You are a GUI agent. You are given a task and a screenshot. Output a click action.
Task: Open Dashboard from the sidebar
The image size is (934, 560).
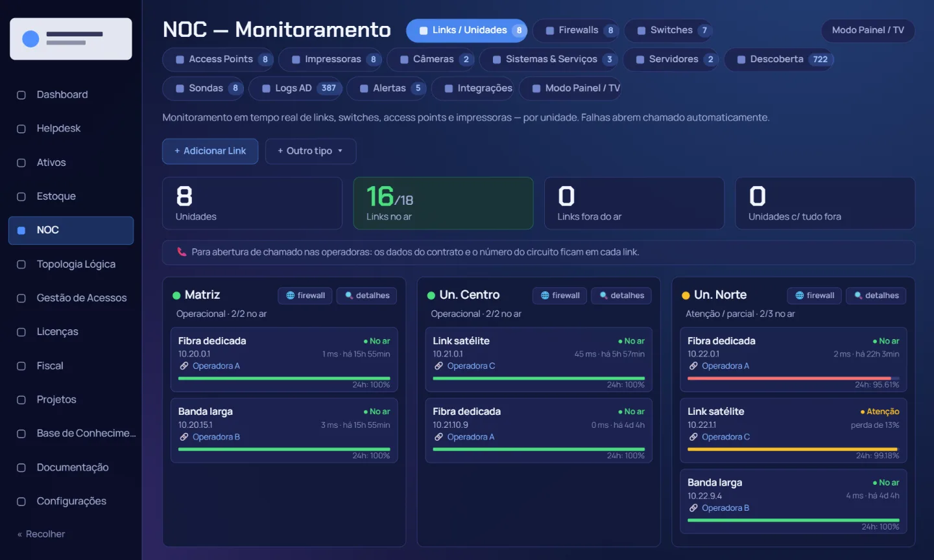(71, 95)
